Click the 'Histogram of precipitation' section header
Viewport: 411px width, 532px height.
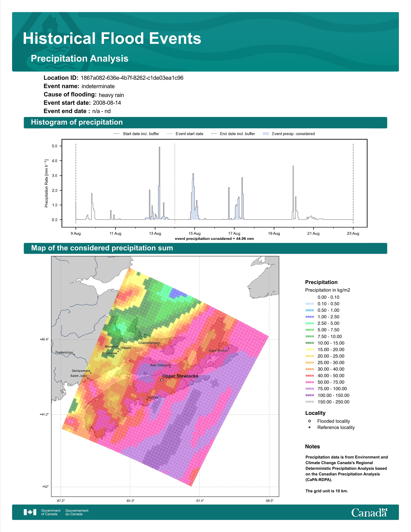[x=77, y=122]
